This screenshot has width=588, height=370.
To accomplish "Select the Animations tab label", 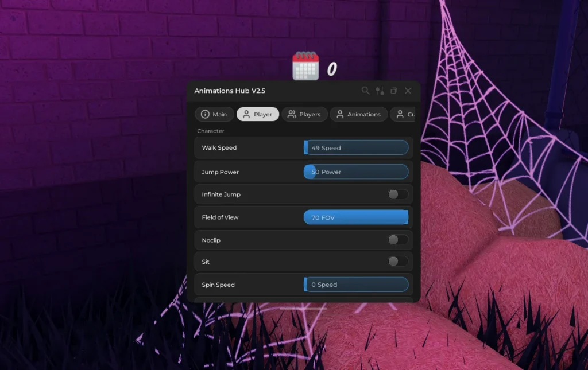I will pos(363,114).
